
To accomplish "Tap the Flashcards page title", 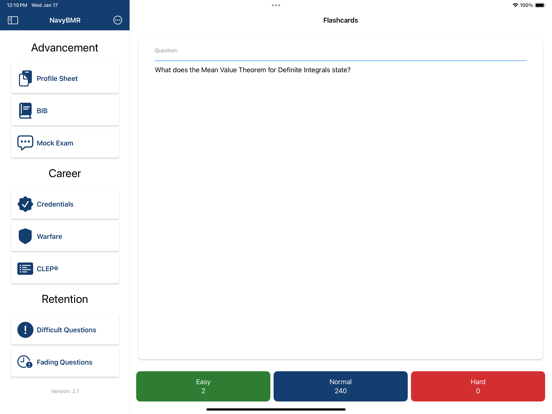I will [x=340, y=20].
